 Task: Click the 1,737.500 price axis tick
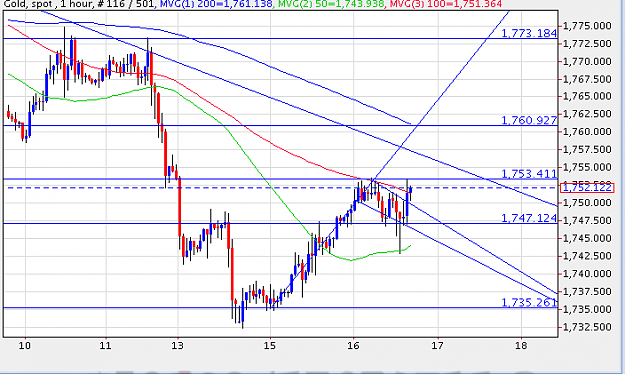(587, 291)
